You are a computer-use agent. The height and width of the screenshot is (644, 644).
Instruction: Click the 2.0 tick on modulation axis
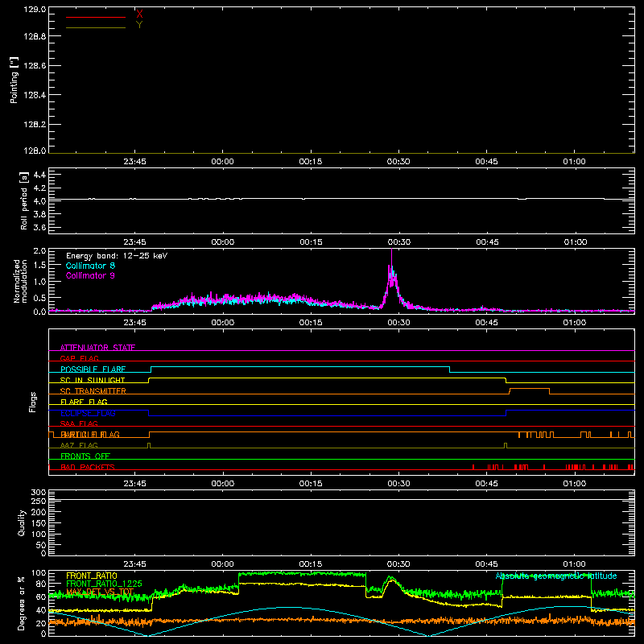tap(39, 251)
